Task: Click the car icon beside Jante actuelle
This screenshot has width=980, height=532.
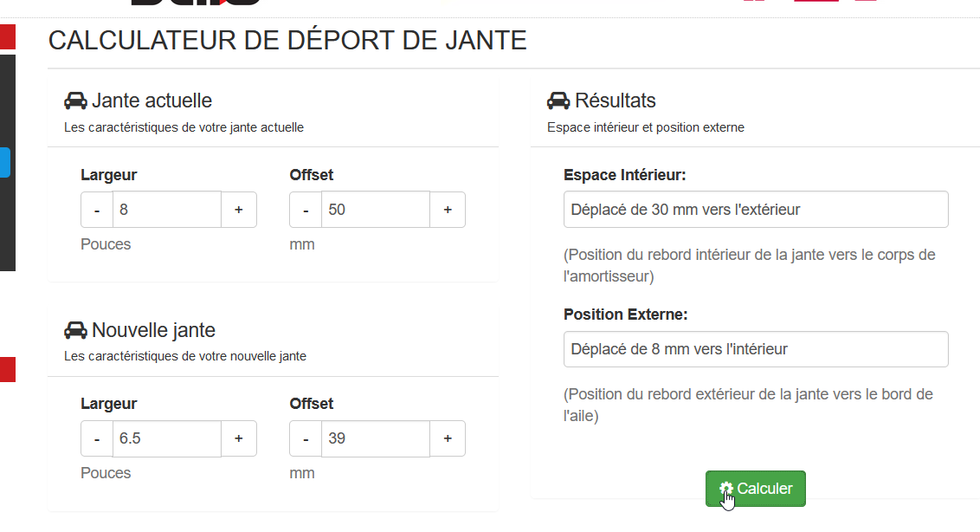Action: 75,101
